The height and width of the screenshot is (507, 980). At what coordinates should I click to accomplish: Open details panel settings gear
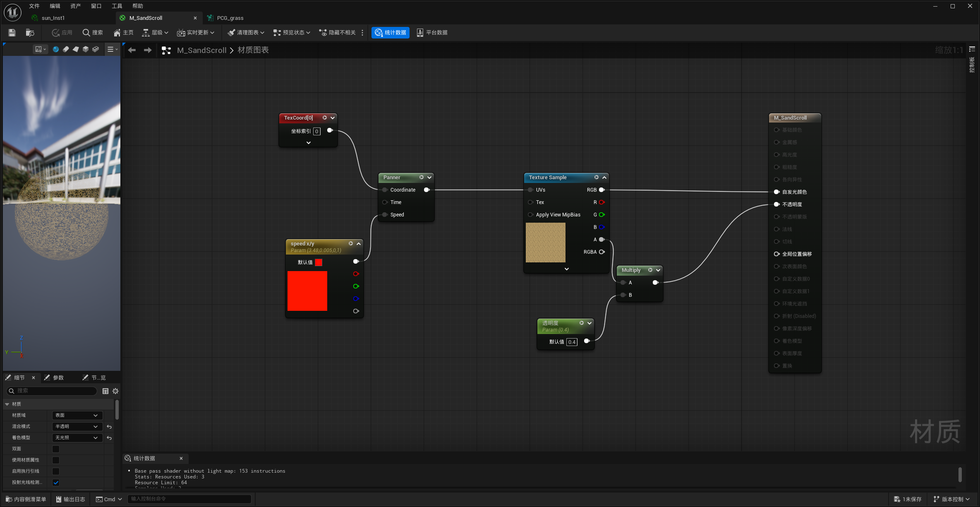[x=115, y=391]
